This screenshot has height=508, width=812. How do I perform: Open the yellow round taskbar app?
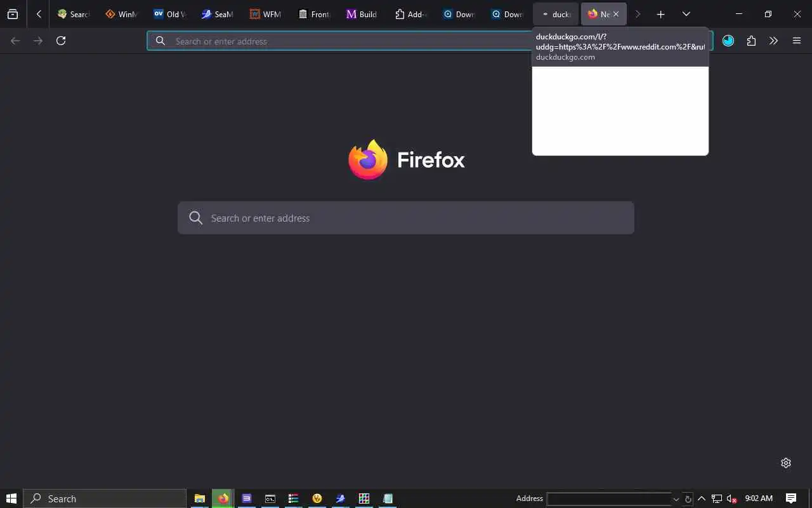[x=317, y=498]
